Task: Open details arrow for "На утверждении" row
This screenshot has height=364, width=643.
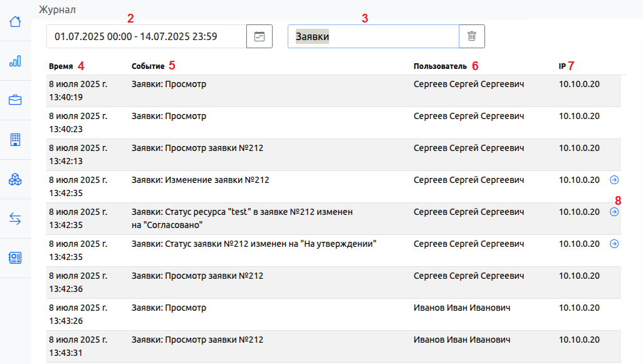Action: pos(614,244)
